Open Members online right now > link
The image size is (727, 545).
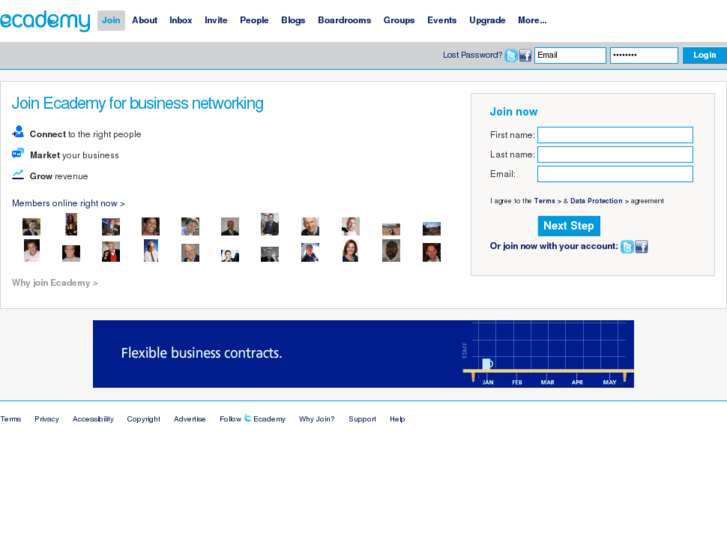point(68,203)
